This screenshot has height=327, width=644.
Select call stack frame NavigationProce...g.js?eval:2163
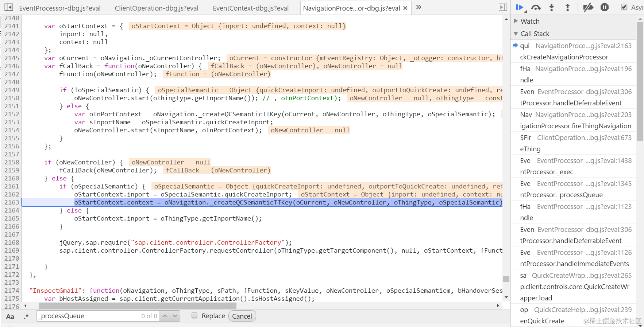(574, 51)
